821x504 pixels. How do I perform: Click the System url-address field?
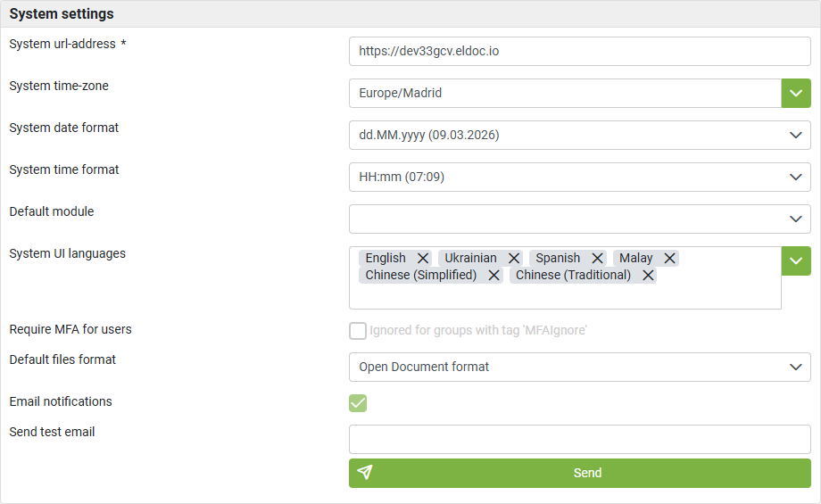[580, 51]
